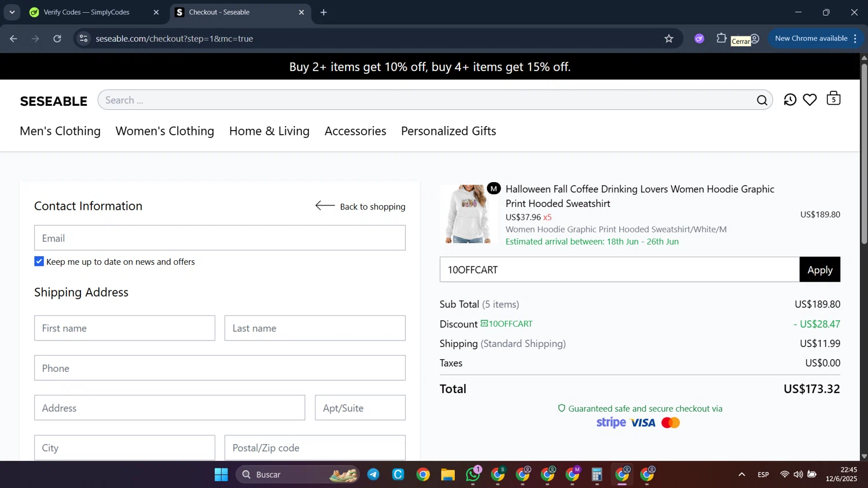Click the ESP language indicator
Screen dimensions: 868x488
click(x=763, y=475)
